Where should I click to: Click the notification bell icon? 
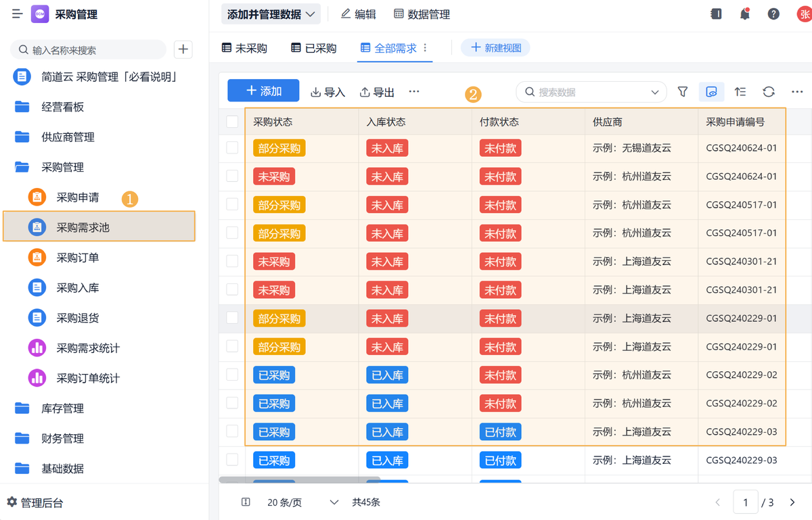(x=745, y=14)
